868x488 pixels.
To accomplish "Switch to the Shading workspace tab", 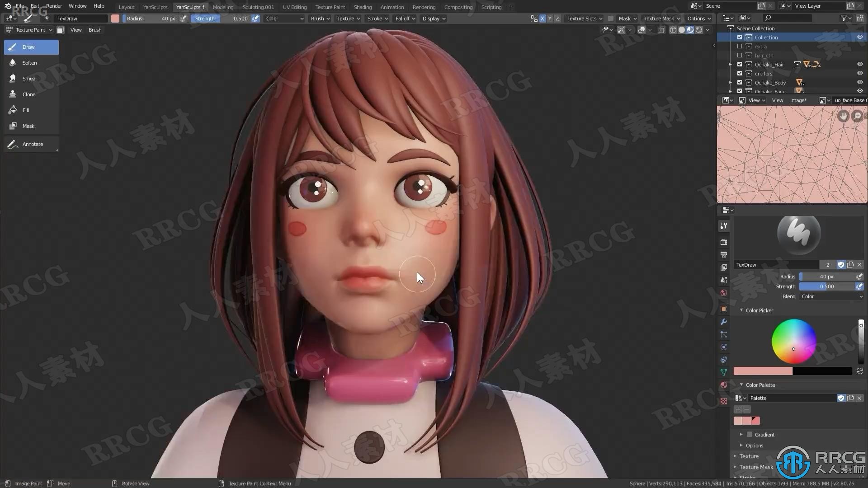I will click(x=363, y=7).
